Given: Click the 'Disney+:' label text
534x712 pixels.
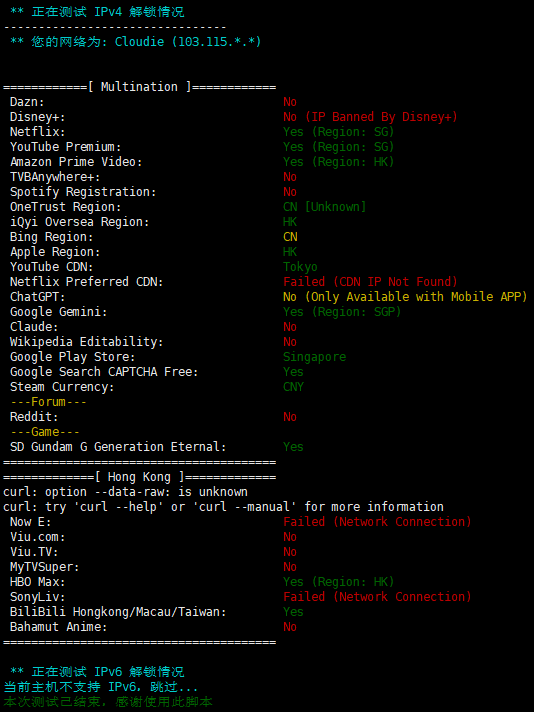Looking at the screenshot, I should tap(38, 117).
